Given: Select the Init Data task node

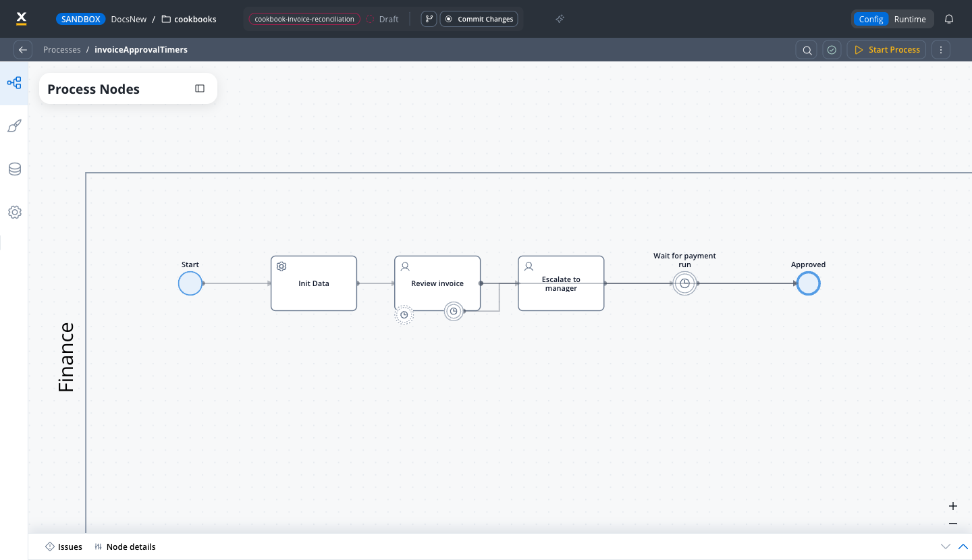Looking at the screenshot, I should [x=314, y=283].
